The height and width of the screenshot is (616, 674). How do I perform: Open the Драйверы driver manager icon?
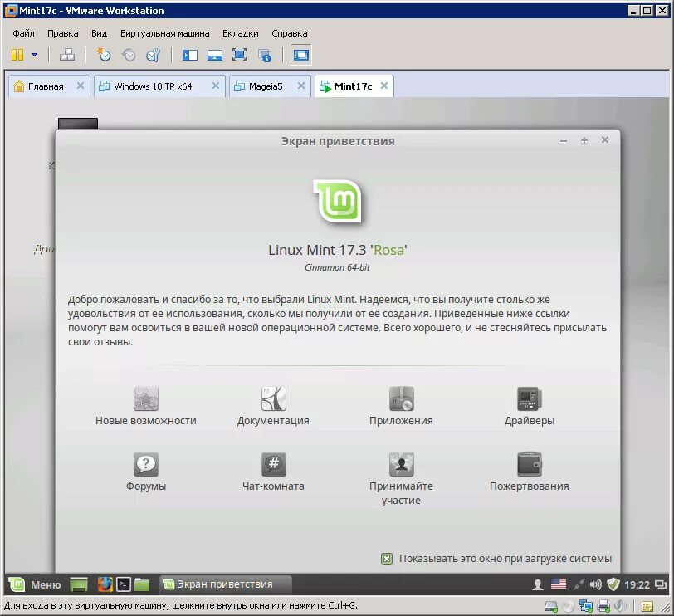(529, 406)
